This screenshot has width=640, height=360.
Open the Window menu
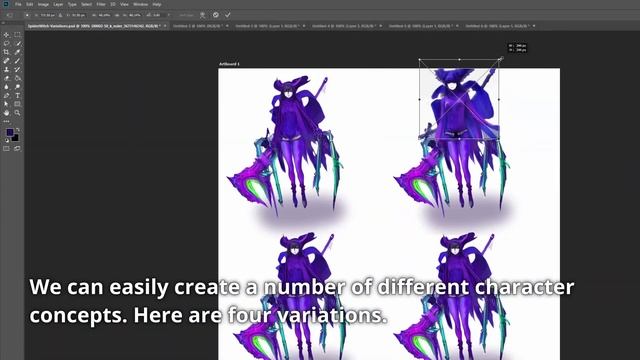pos(140,4)
